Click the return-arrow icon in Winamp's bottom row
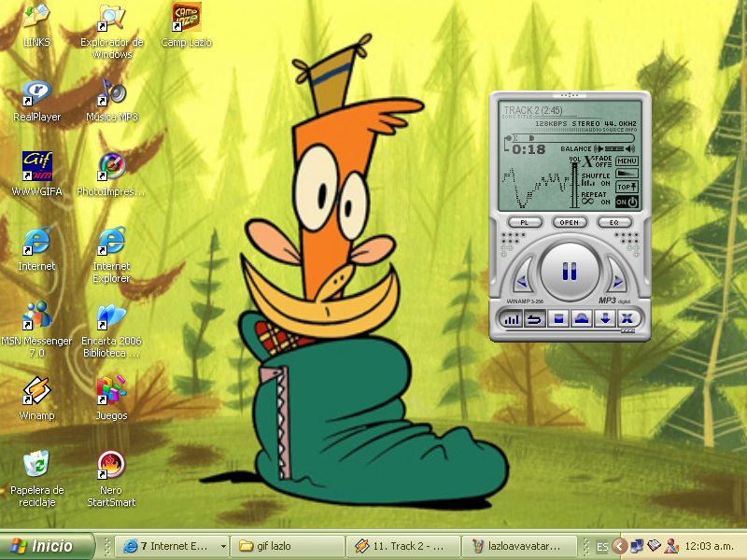The width and height of the screenshot is (747, 560). (x=534, y=318)
